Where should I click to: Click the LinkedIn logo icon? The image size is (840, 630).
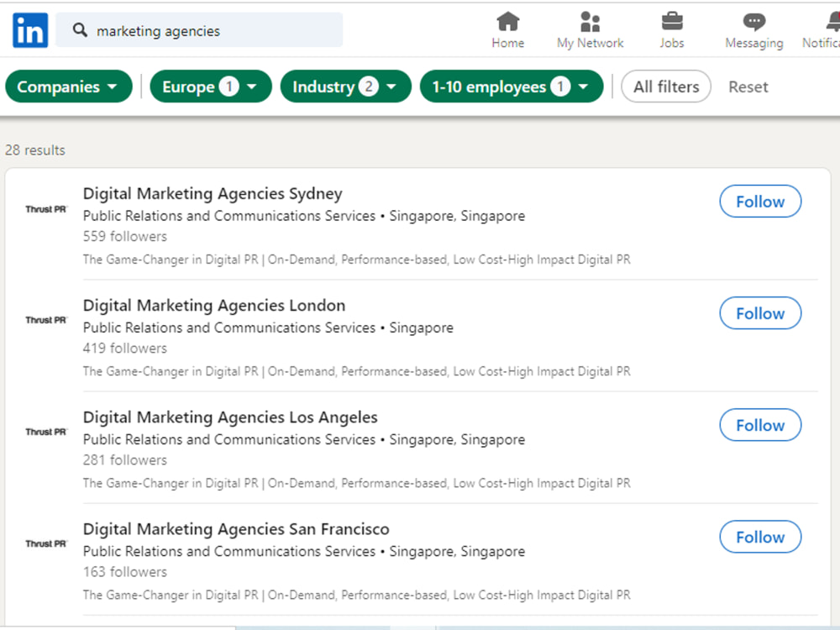(x=30, y=30)
